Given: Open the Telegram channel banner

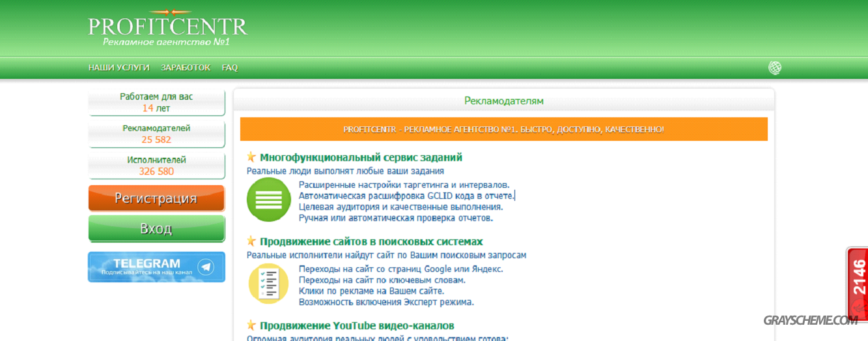Looking at the screenshot, I should (156, 267).
